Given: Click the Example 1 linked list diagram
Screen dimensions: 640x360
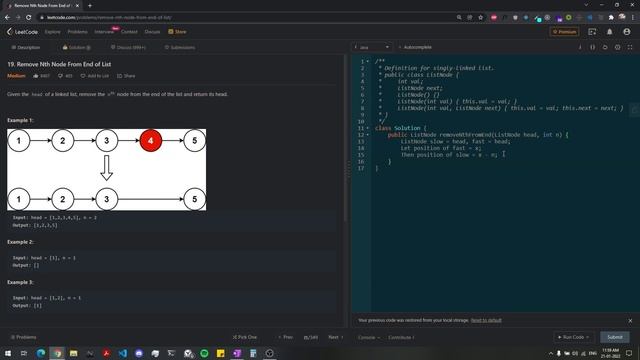Looking at the screenshot, I should coord(107,170).
